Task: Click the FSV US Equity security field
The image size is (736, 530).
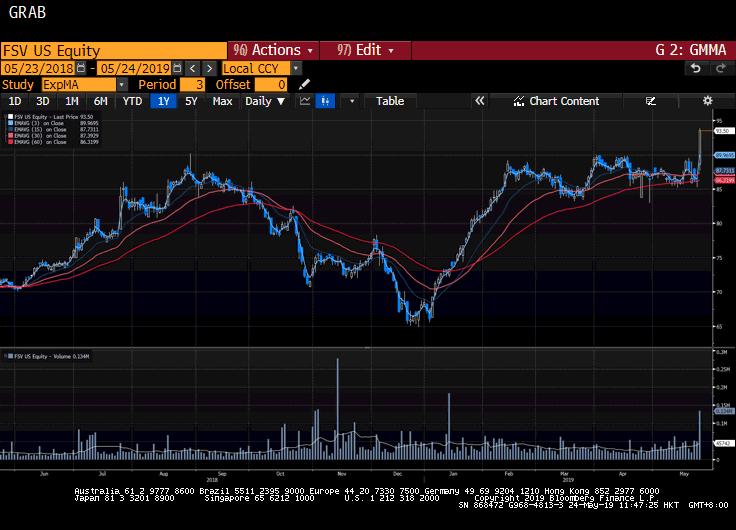Action: [x=114, y=50]
